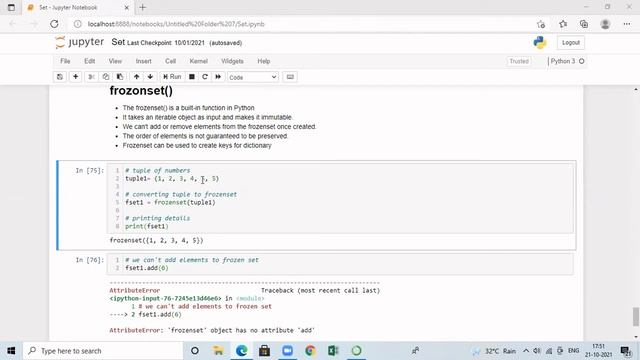Cut selected cells with scissors icon
This screenshot has width=640, height=360.
(91, 77)
